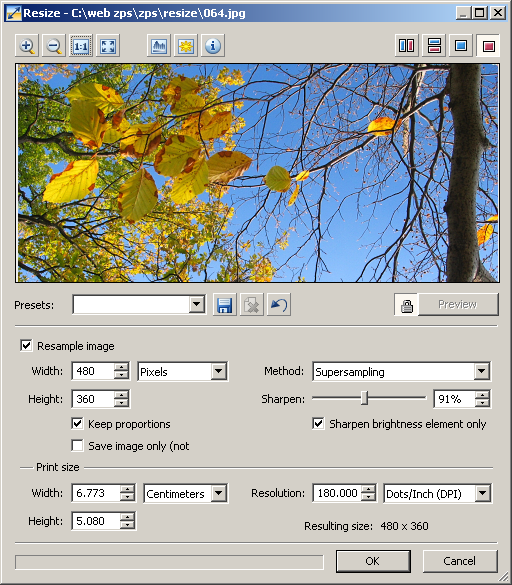Fit image to preview window icon

click(x=108, y=46)
